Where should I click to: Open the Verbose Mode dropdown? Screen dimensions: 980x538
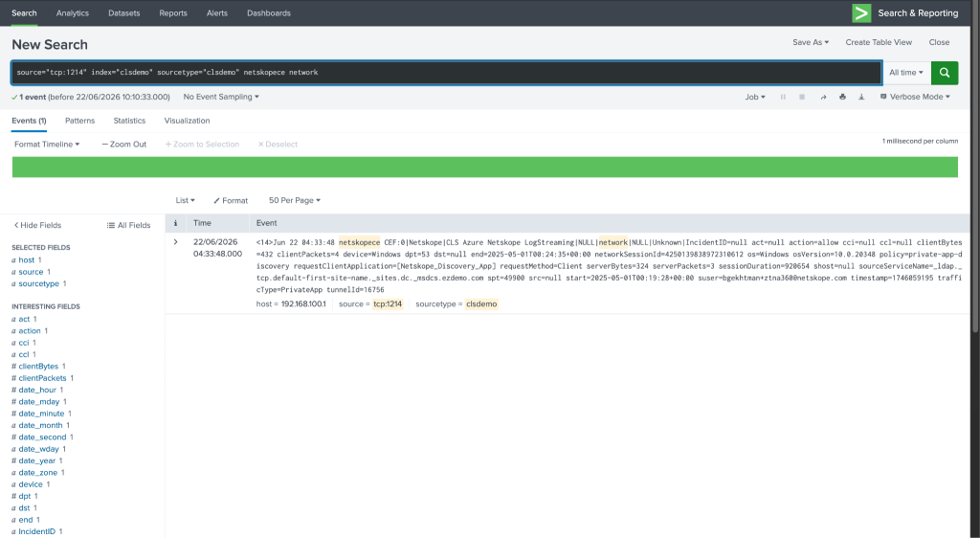(915, 97)
